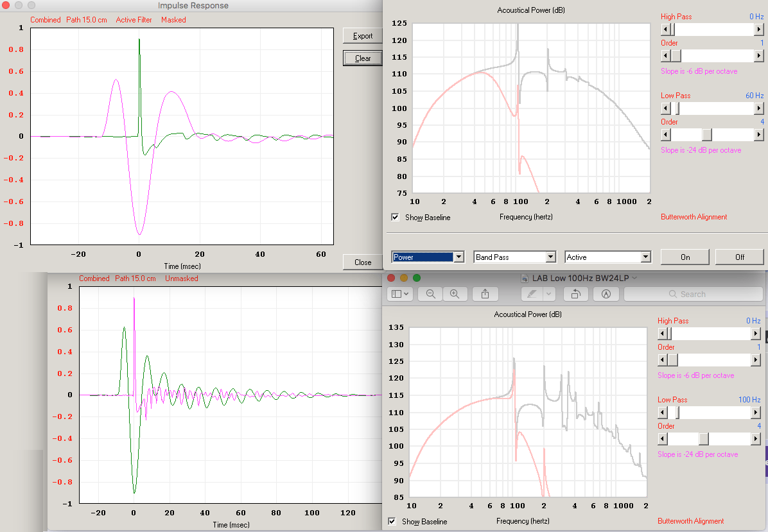Rotate the image using Preview toolbar
Viewport: 768px width, 532px height.
point(576,294)
